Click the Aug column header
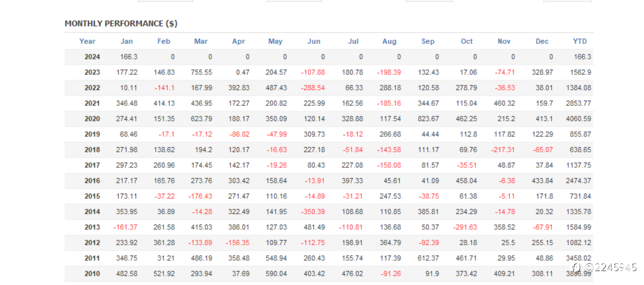 pos(389,41)
